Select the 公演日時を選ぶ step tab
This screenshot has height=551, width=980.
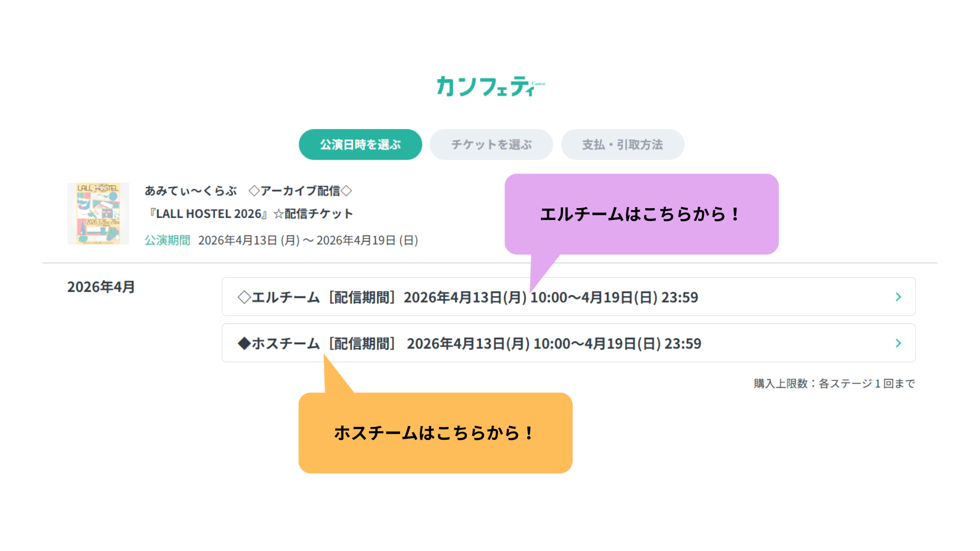click(360, 144)
